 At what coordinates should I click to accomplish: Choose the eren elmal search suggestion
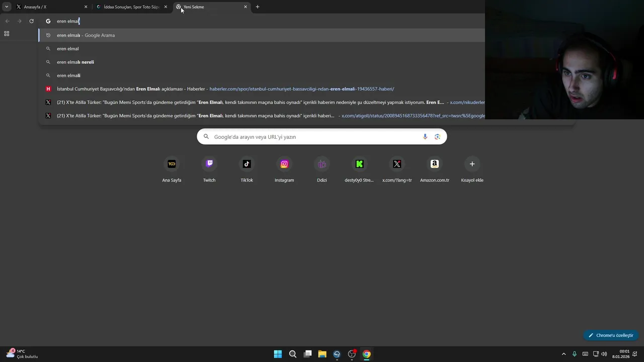pos(262,49)
